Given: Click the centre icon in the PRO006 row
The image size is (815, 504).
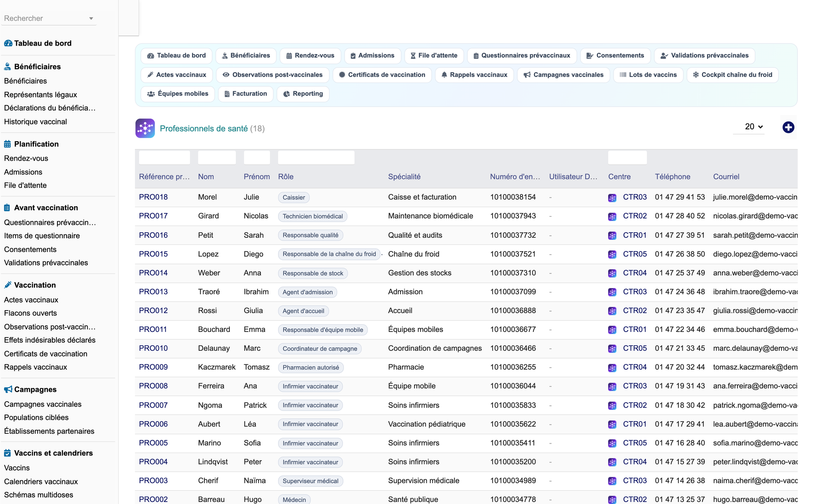Looking at the screenshot, I should 612,424.
